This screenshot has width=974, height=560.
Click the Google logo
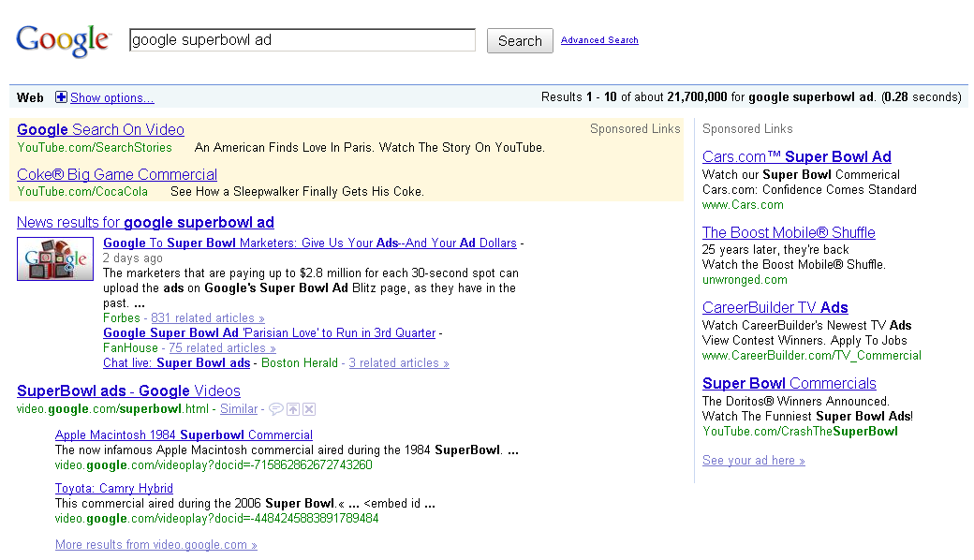(64, 40)
